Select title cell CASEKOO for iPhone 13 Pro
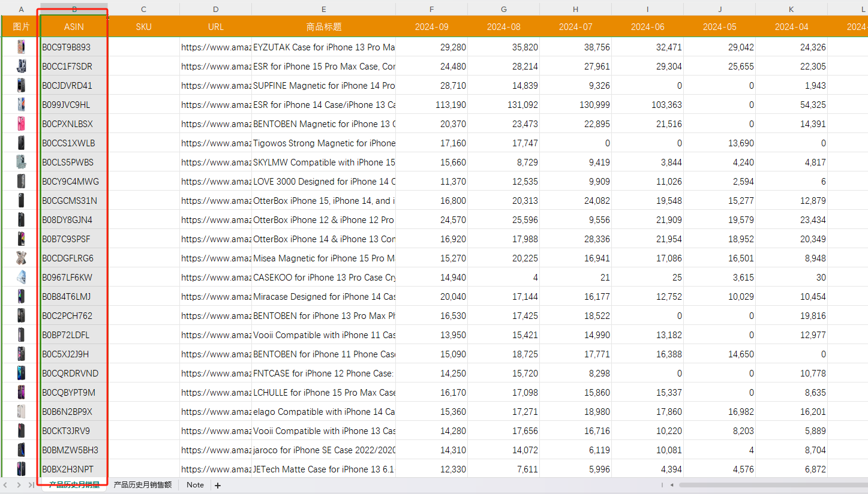The image size is (868, 494). point(323,277)
